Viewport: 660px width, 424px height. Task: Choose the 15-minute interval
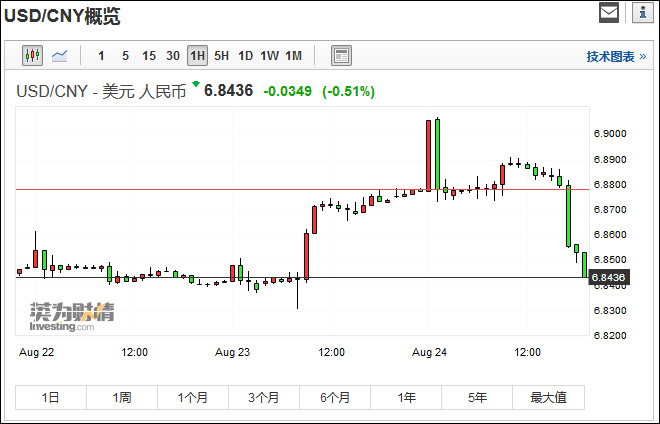[149, 56]
